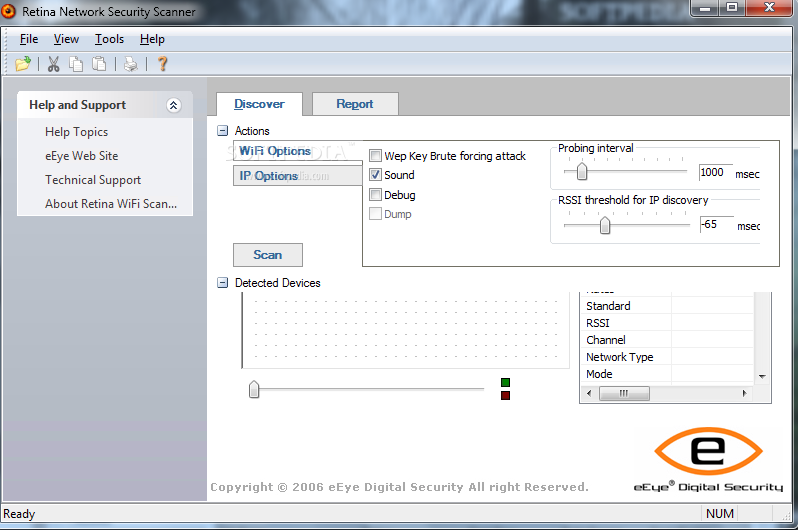This screenshot has width=798, height=530.
Task: Select the RSSI property row
Action: 667,323
